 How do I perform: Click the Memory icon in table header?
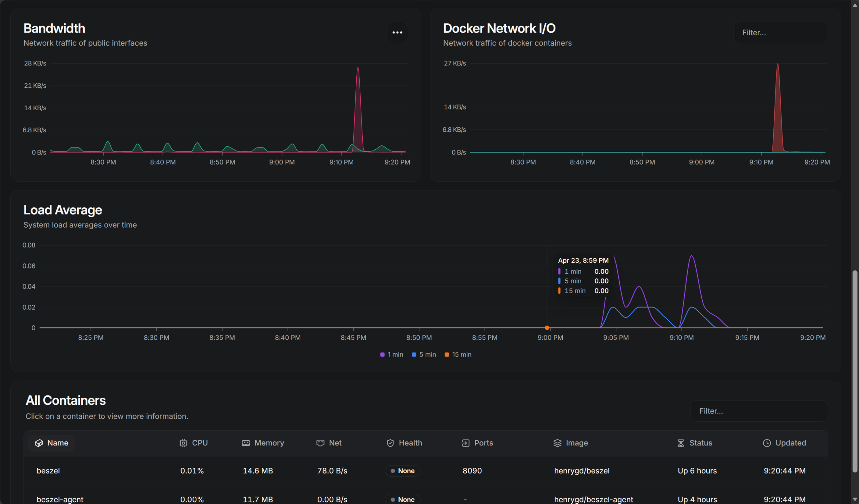pyautogui.click(x=246, y=443)
